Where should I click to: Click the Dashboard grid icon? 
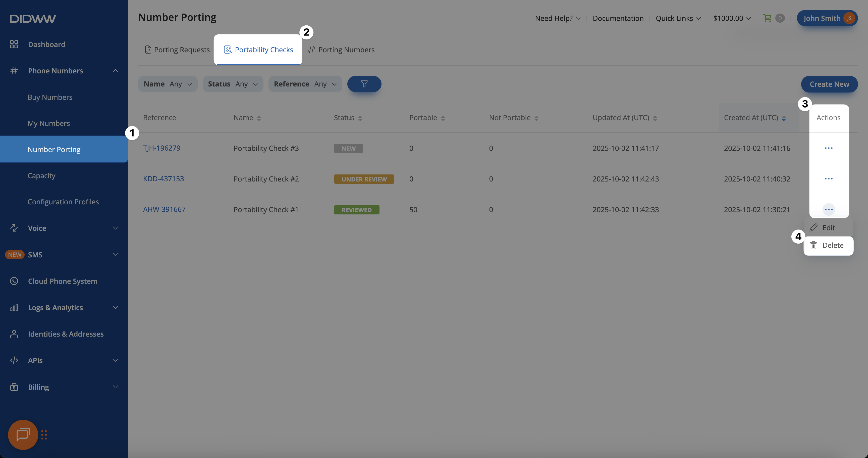(14, 44)
